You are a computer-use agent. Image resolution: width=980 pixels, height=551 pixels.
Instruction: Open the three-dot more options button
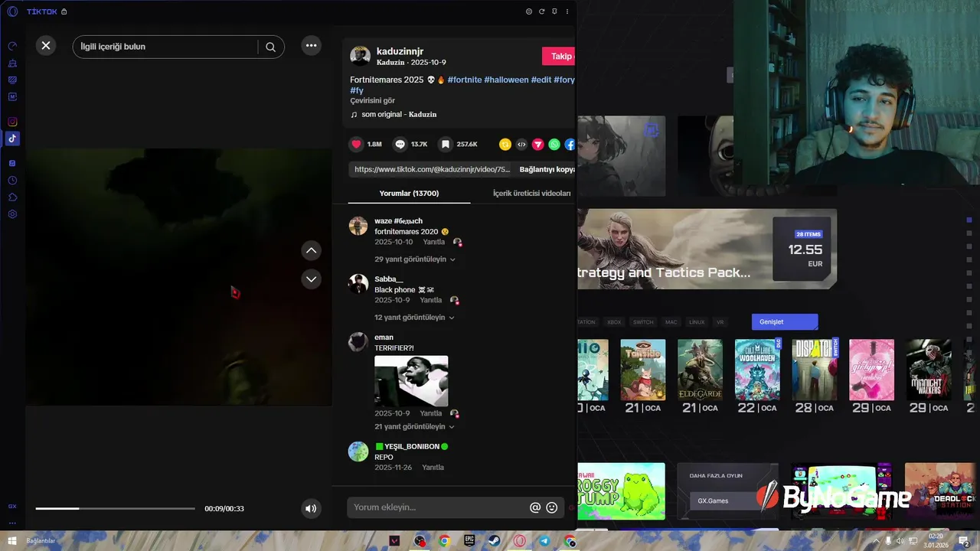coord(311,46)
